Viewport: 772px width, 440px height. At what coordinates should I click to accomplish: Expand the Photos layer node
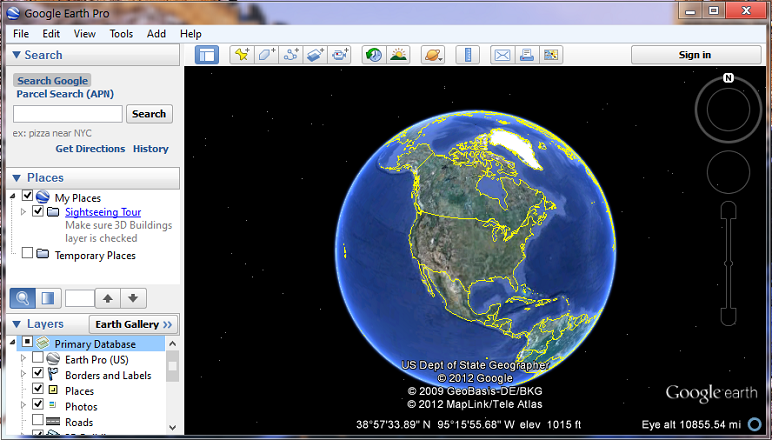[x=23, y=405]
